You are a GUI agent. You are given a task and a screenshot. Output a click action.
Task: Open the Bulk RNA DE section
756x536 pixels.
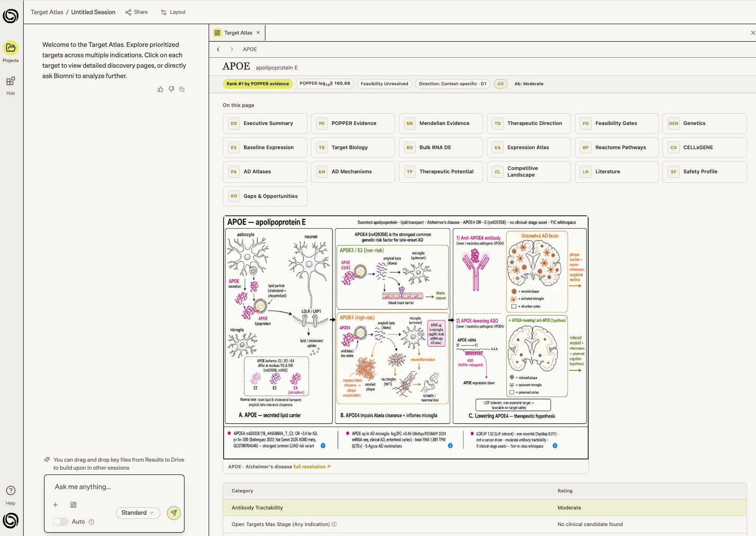[x=441, y=148]
